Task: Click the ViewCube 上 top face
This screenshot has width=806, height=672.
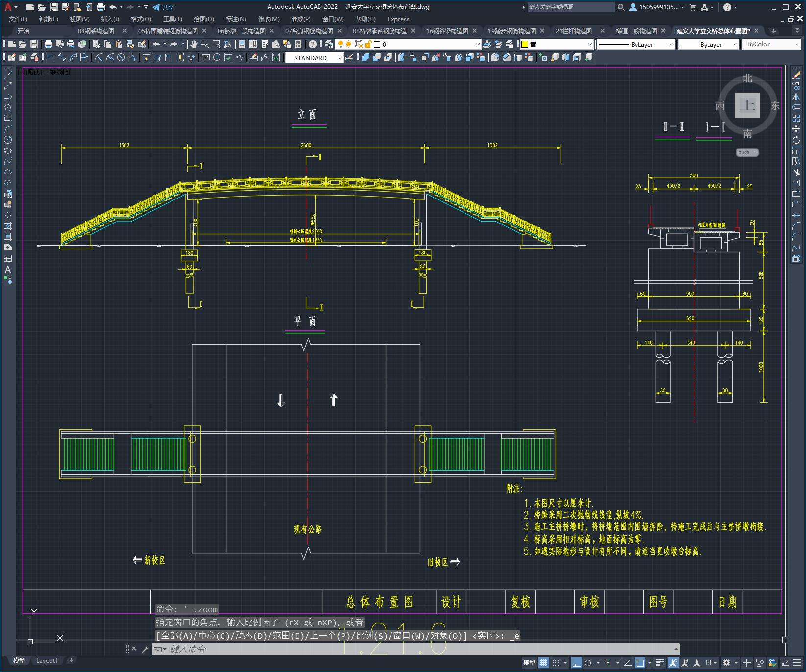Action: point(747,105)
